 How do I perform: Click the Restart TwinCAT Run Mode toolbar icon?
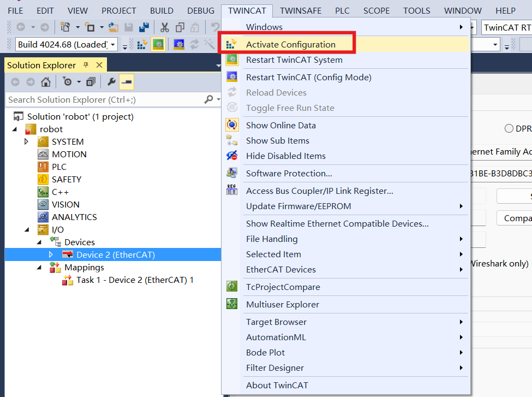(158, 44)
